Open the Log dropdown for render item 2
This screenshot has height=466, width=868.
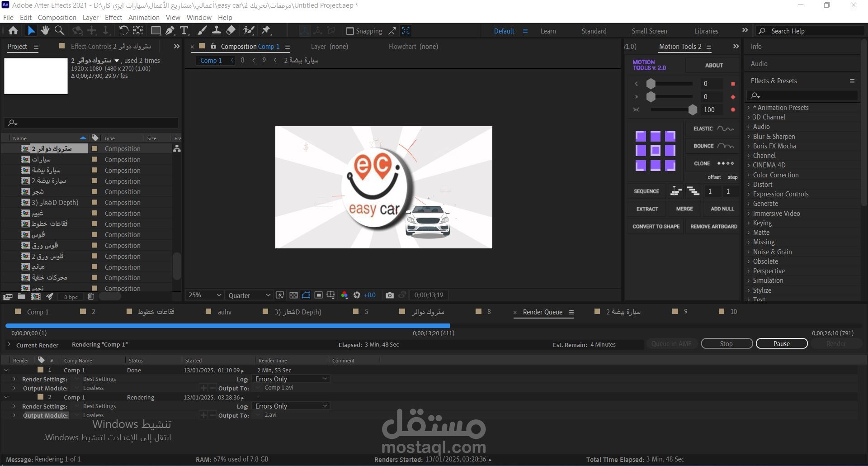(291, 406)
